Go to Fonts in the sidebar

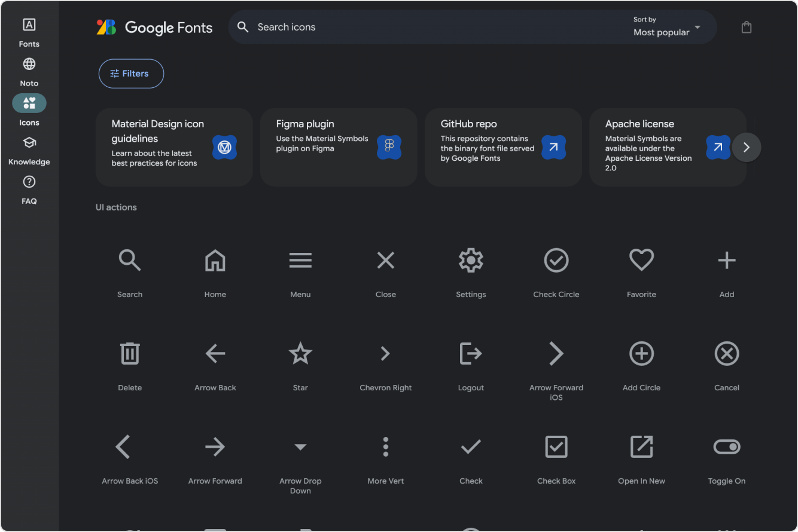pos(29,32)
